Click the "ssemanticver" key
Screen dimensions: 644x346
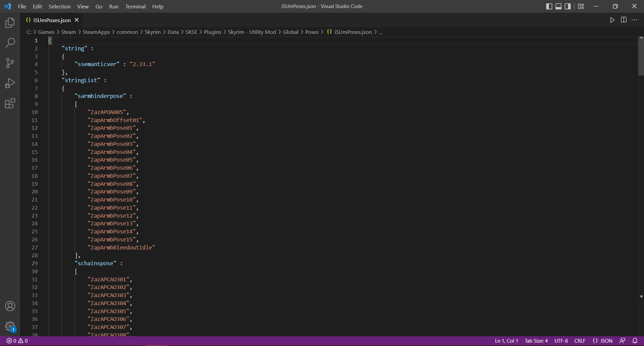pyautogui.click(x=97, y=64)
